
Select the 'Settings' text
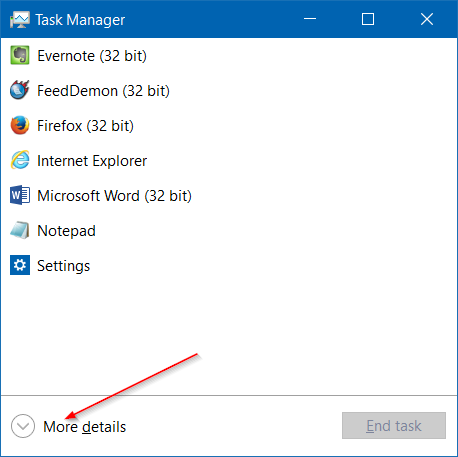coord(63,266)
